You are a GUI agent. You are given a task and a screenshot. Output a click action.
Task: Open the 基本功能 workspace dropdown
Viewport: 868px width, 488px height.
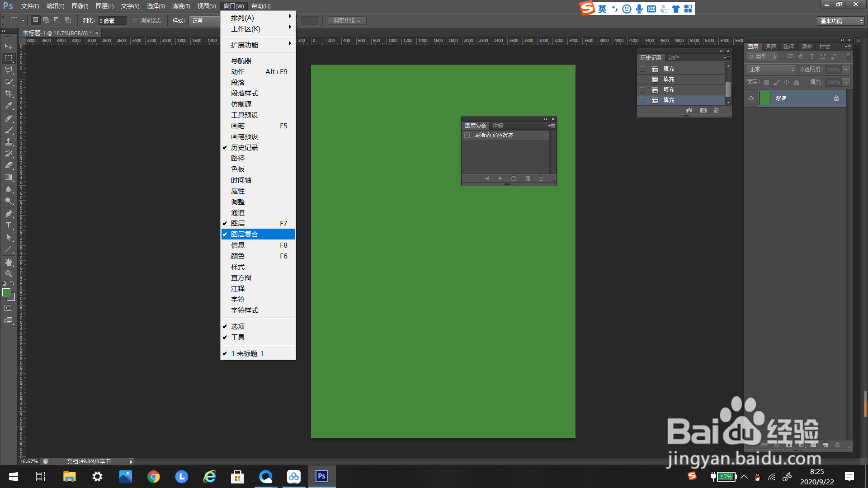[841, 21]
